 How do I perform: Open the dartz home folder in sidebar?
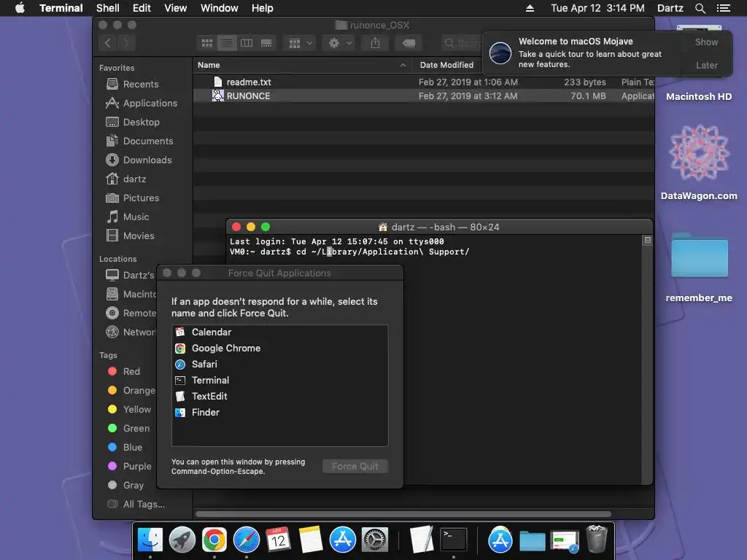(x=126, y=179)
